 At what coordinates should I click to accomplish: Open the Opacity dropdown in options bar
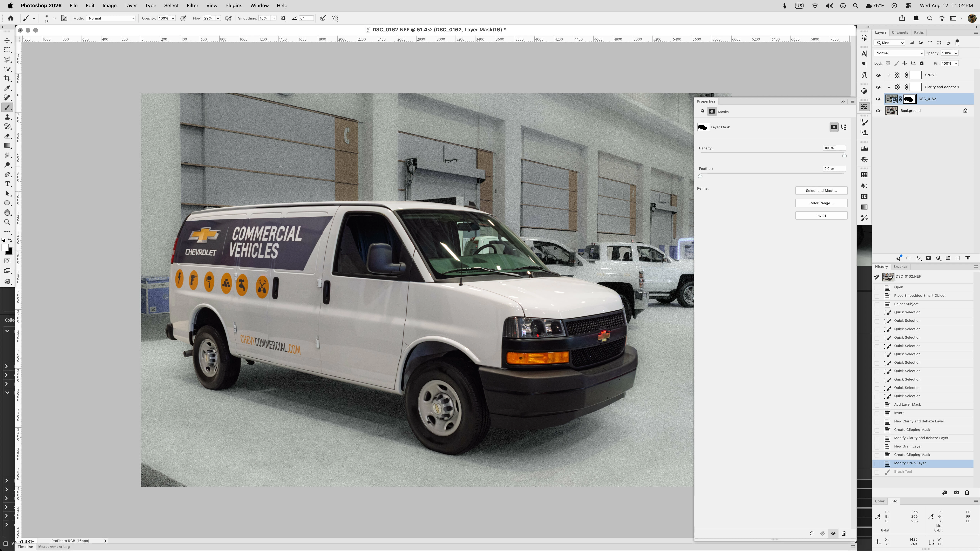click(173, 18)
